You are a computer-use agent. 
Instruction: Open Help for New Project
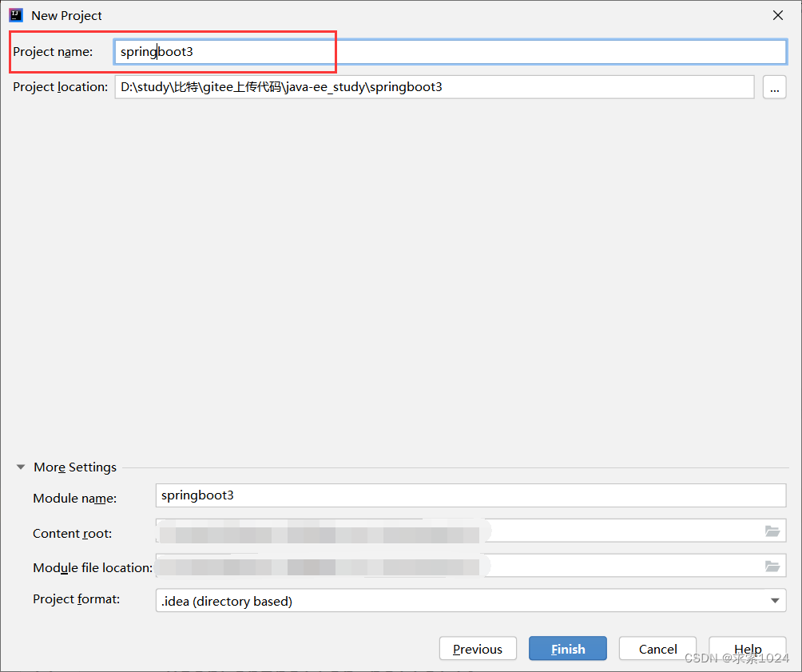point(747,649)
